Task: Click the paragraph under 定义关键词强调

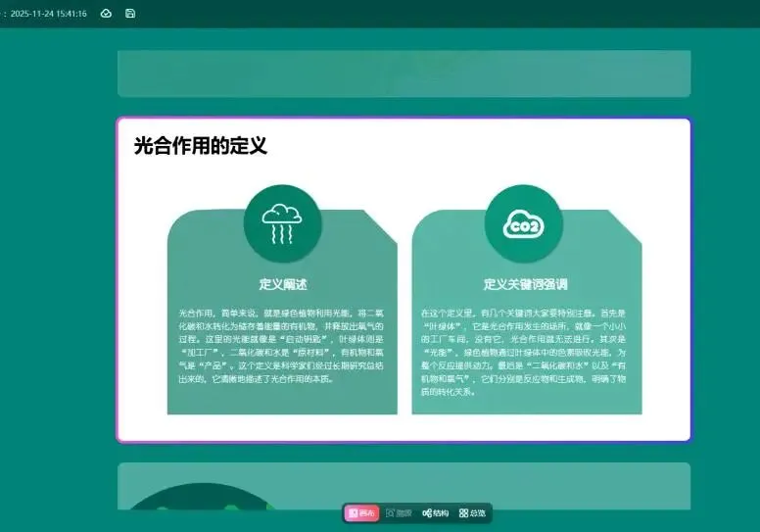Action: coord(523,352)
